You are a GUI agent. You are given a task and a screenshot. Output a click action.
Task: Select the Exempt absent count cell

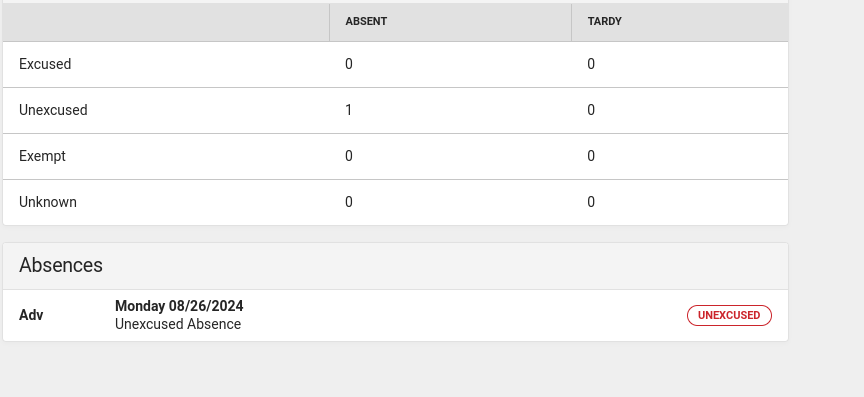[450, 157]
